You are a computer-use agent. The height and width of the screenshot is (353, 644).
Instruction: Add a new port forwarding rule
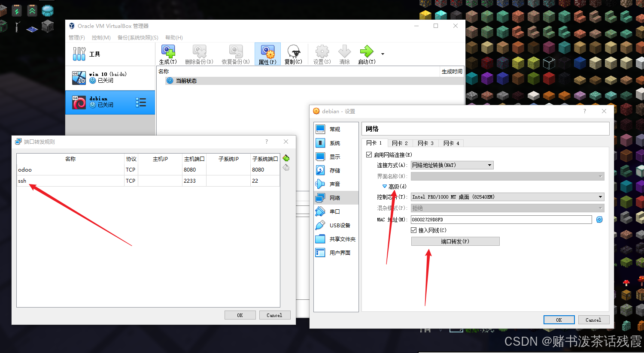286,158
